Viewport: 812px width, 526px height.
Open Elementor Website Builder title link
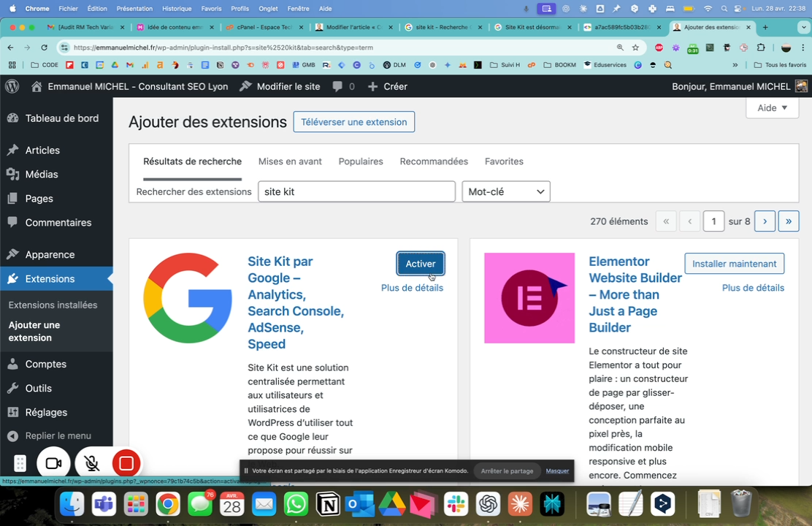click(x=635, y=294)
